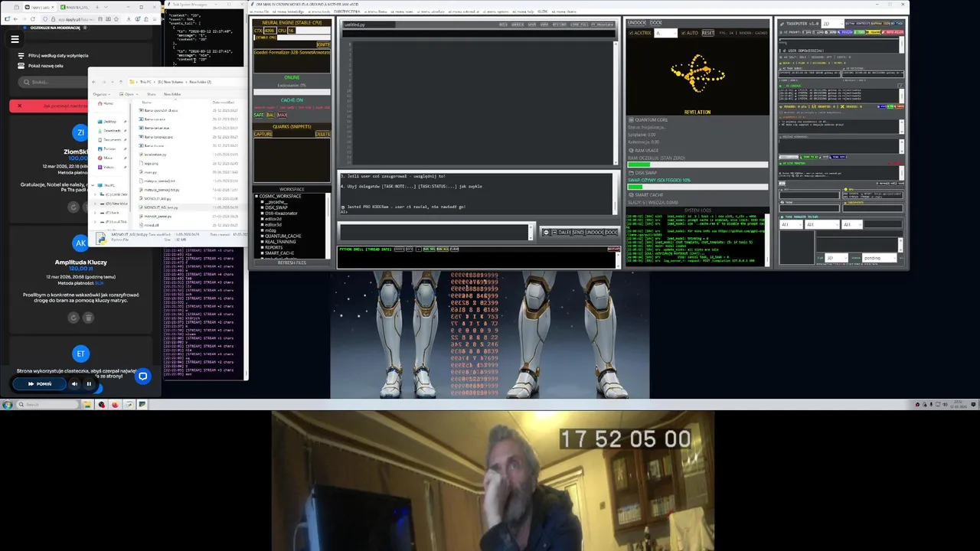Toggle the ACXTRIX checkbox

tap(631, 33)
